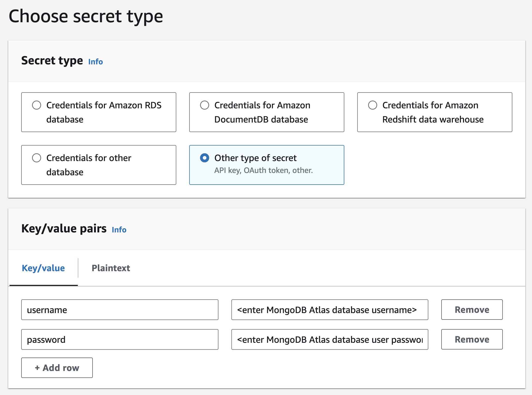
Task: Select Credentials for Amazon RDS database radio
Action: pyautogui.click(x=36, y=105)
